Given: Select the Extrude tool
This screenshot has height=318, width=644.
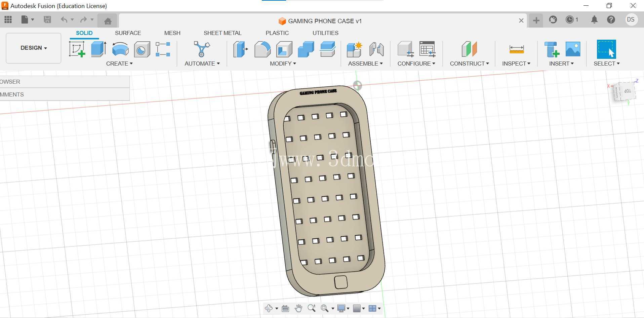Looking at the screenshot, I should pyautogui.click(x=98, y=49).
